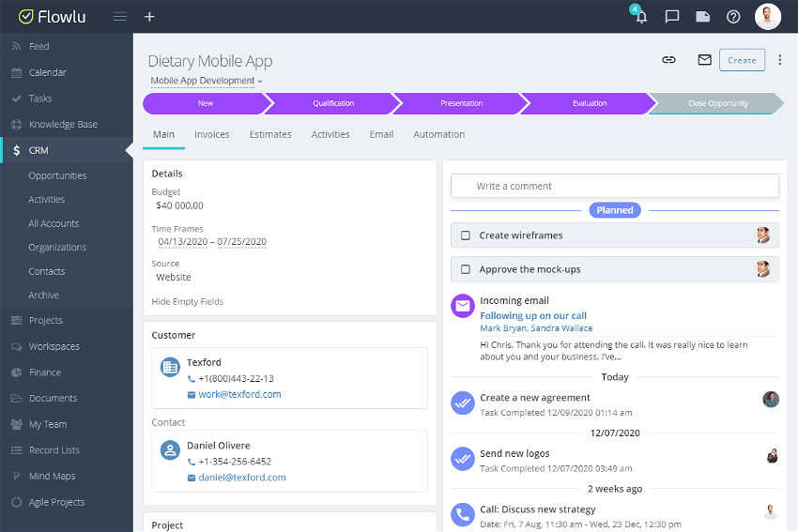This screenshot has height=532, width=798.
Task: Switch to the Automation tab
Action: (x=438, y=134)
